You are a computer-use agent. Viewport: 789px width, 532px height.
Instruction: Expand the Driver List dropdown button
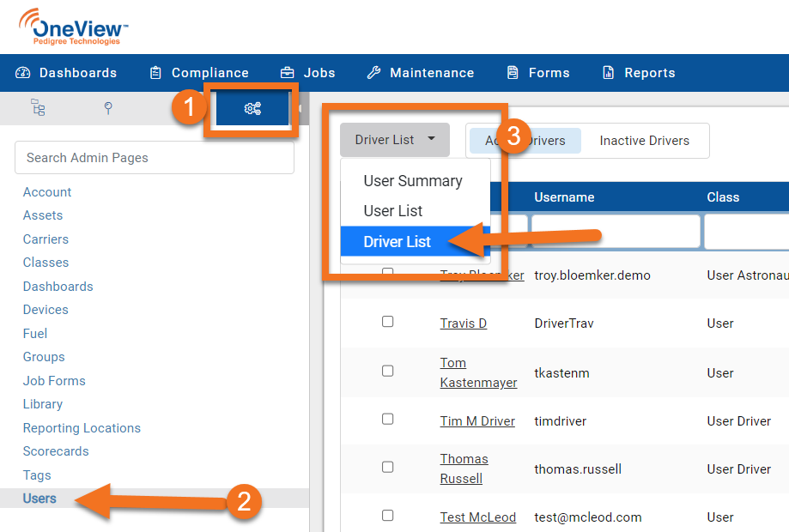point(395,140)
